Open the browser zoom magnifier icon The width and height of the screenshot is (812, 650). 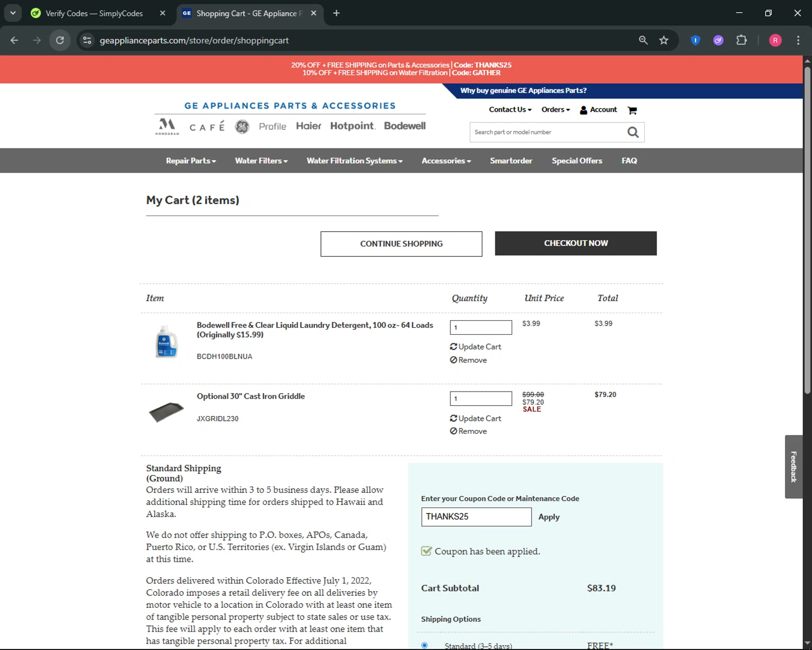643,40
